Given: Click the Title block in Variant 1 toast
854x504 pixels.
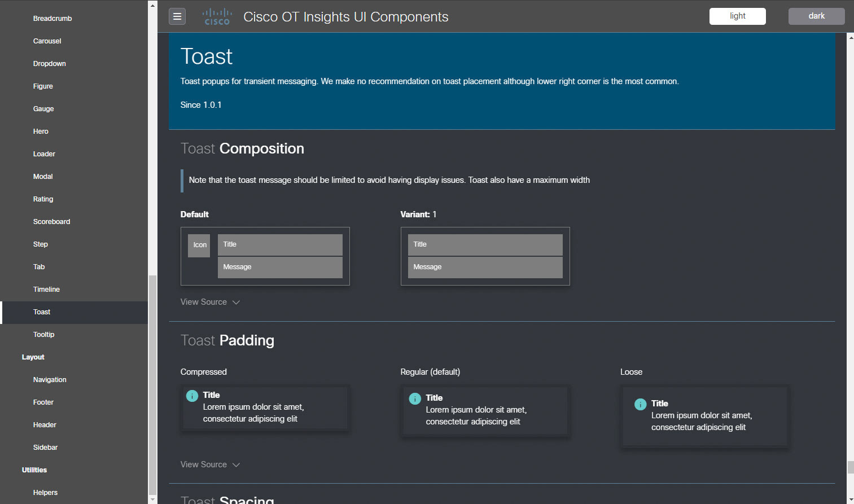Looking at the screenshot, I should point(485,245).
